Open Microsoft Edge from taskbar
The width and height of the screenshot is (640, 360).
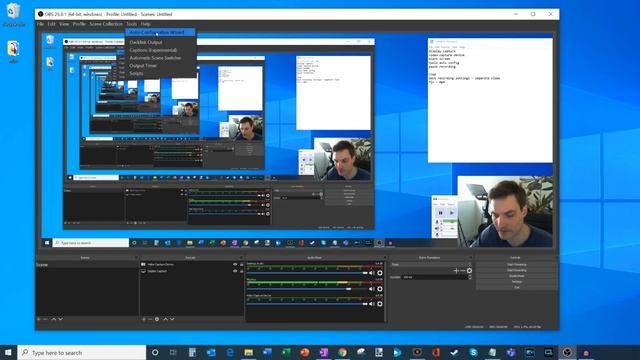[x=230, y=353]
